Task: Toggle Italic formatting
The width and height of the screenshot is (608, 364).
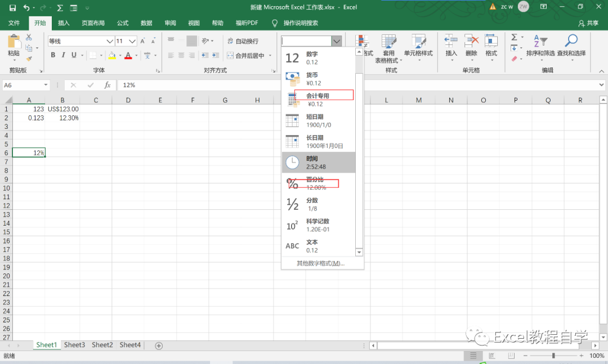Action: 63,55
